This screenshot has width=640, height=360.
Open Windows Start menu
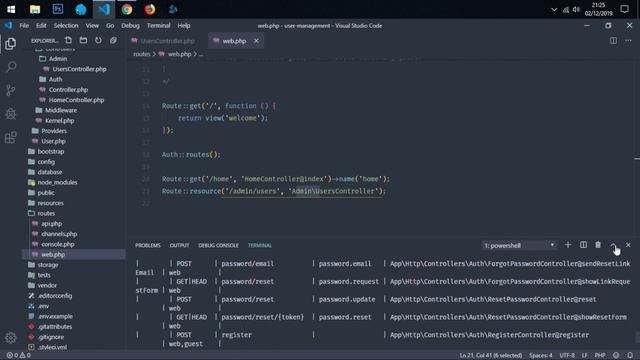pyautogui.click(x=11, y=9)
